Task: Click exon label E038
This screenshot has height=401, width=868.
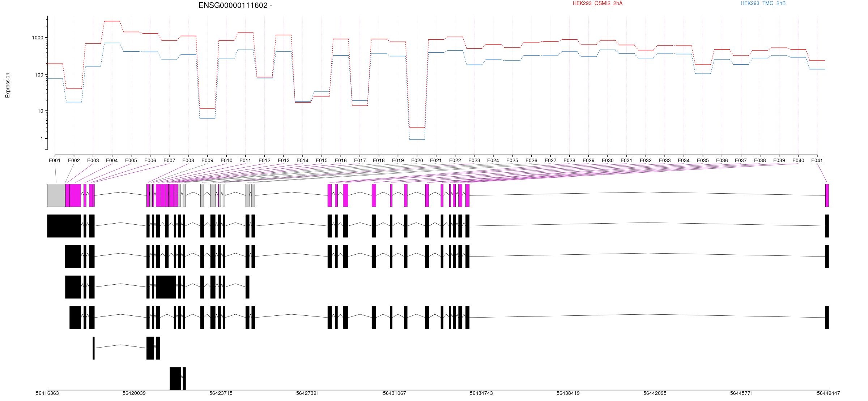Action: click(x=760, y=160)
